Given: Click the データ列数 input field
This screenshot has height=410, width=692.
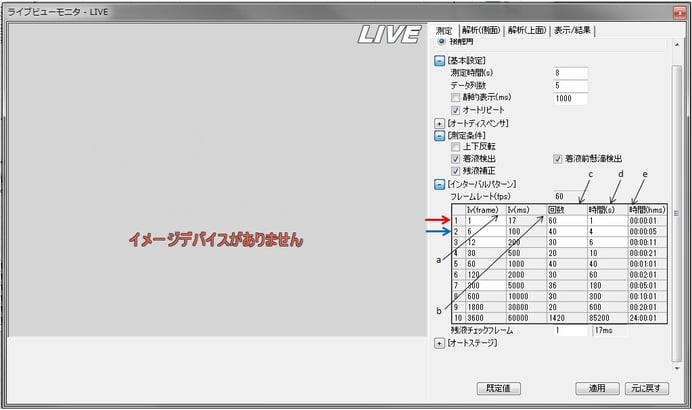Looking at the screenshot, I should pos(571,86).
